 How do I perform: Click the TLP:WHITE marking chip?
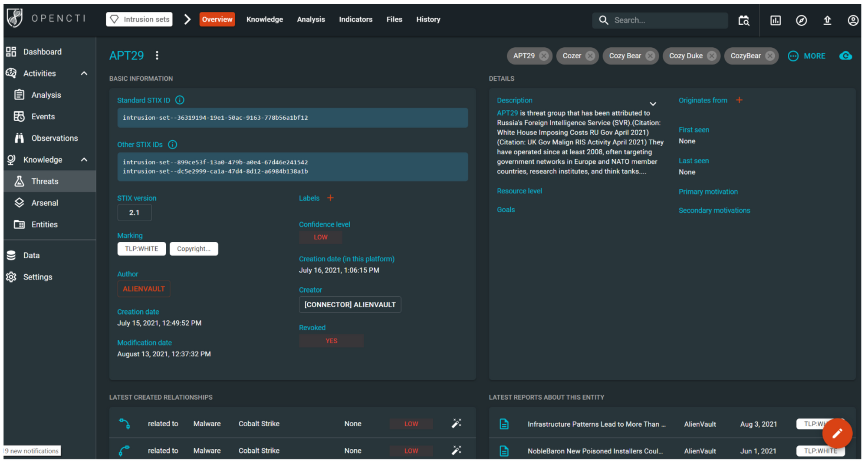tap(141, 249)
